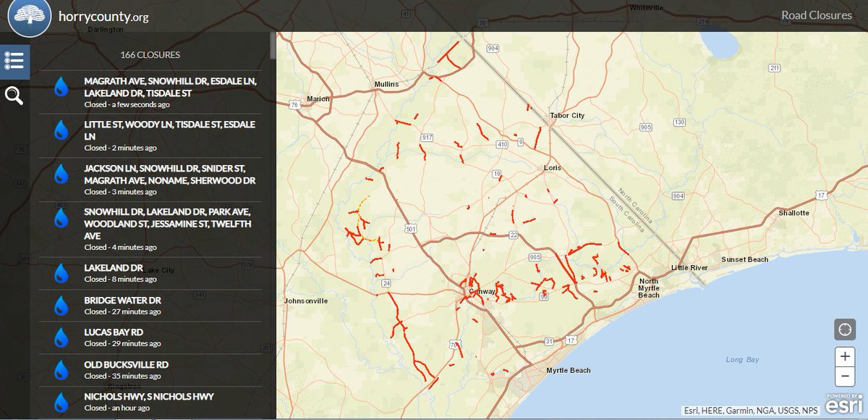Click the Tabor City map label
868x420 pixels.
click(566, 115)
